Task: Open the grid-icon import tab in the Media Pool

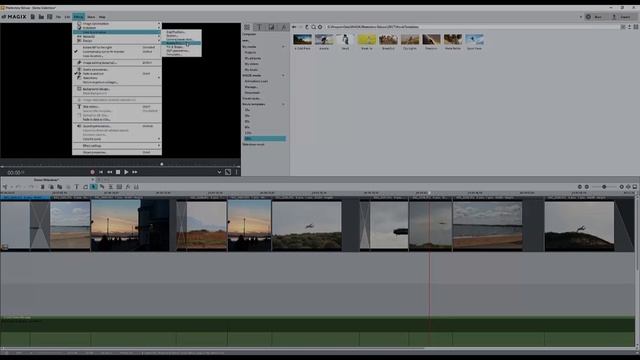Action: (247, 27)
